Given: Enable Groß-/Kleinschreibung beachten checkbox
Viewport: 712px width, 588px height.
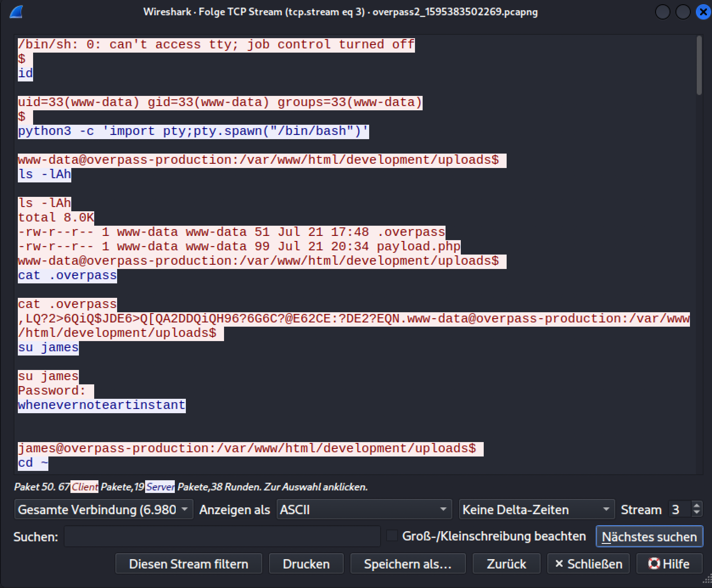Looking at the screenshot, I should [x=392, y=536].
